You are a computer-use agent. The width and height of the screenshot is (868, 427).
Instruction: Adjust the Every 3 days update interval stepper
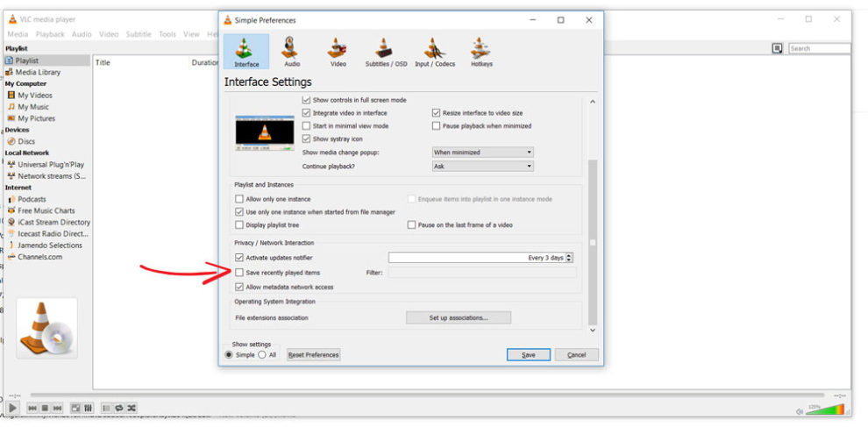coord(570,258)
